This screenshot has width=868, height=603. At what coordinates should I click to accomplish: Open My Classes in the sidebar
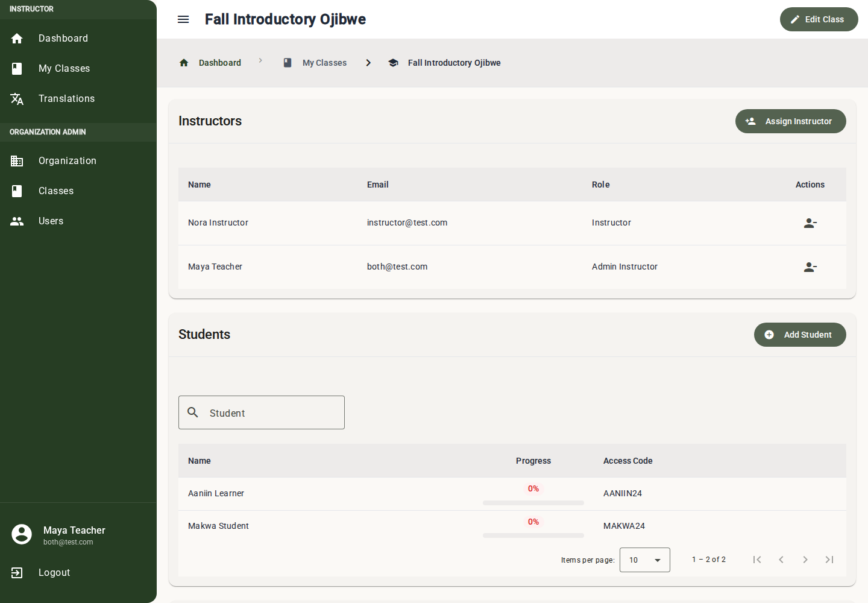click(78, 69)
